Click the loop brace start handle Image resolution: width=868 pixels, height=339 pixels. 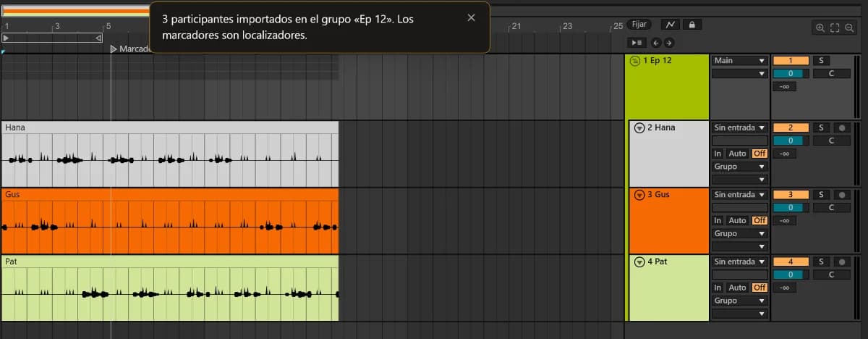tap(7, 37)
